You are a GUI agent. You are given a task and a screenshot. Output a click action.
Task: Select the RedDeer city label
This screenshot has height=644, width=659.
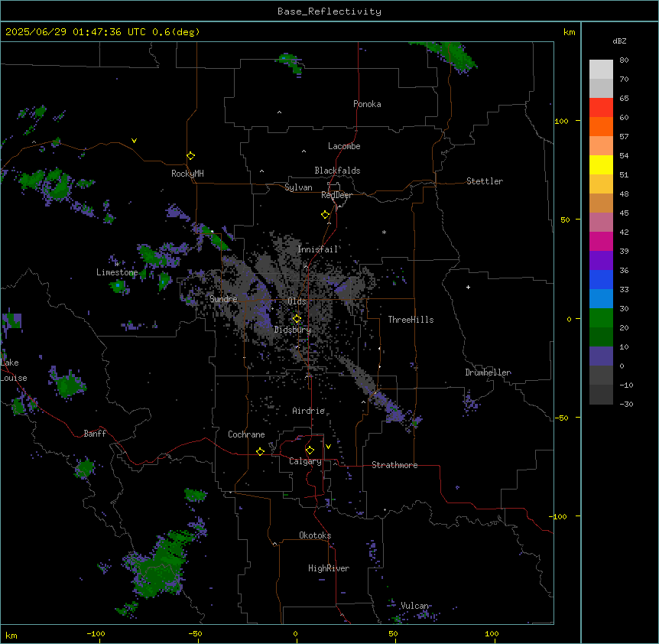click(336, 195)
